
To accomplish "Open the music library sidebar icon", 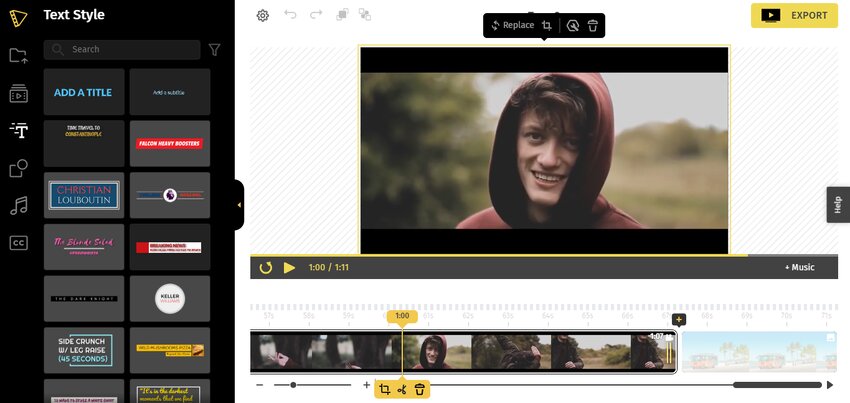I will 18,206.
